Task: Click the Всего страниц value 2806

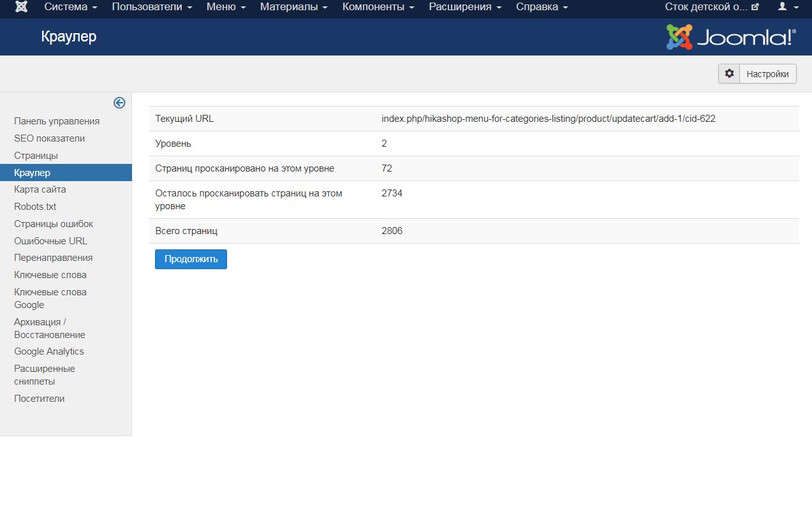Action: coord(392,231)
